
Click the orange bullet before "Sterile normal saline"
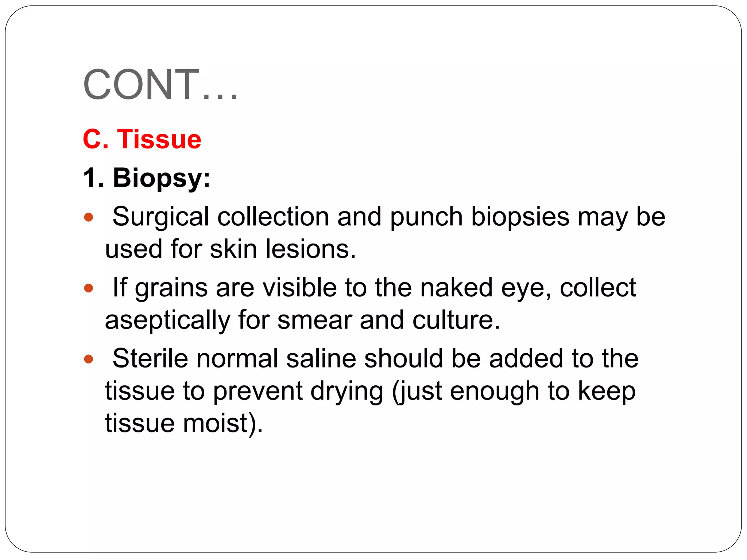(89, 359)
